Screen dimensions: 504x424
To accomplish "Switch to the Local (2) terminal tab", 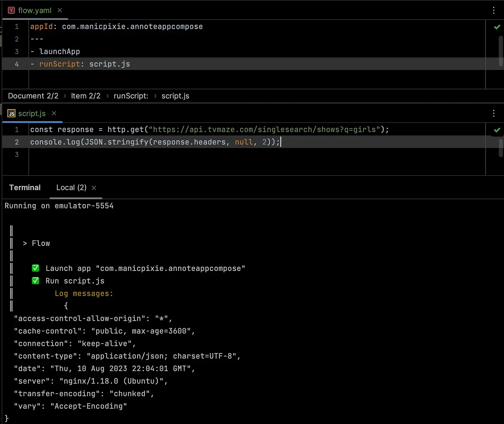I will pos(71,188).
